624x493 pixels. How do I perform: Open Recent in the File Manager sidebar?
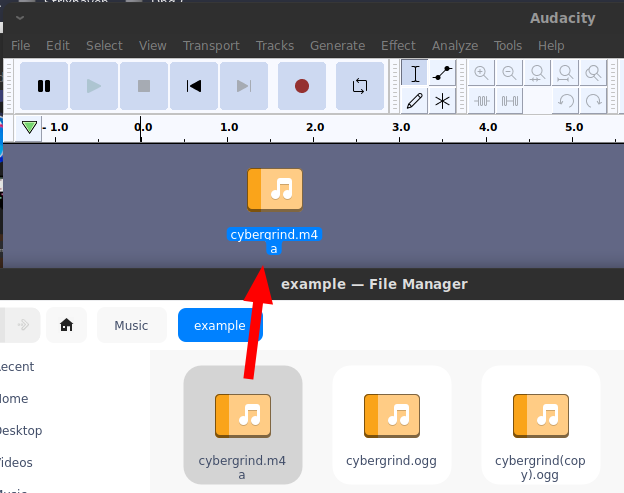coord(16,366)
